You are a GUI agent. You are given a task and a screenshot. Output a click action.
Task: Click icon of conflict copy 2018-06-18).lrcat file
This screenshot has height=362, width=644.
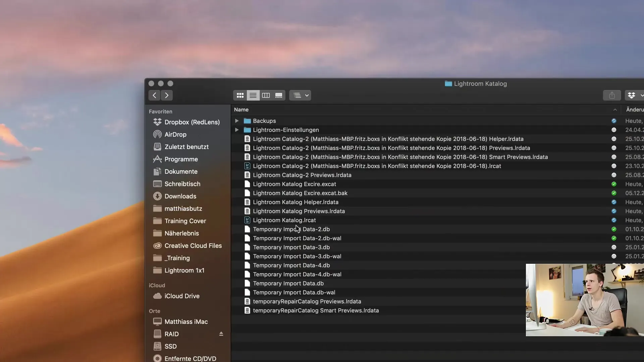[247, 166]
